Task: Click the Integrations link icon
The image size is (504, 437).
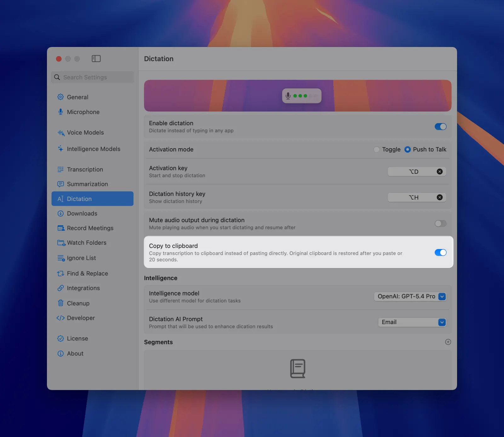Action: point(60,288)
